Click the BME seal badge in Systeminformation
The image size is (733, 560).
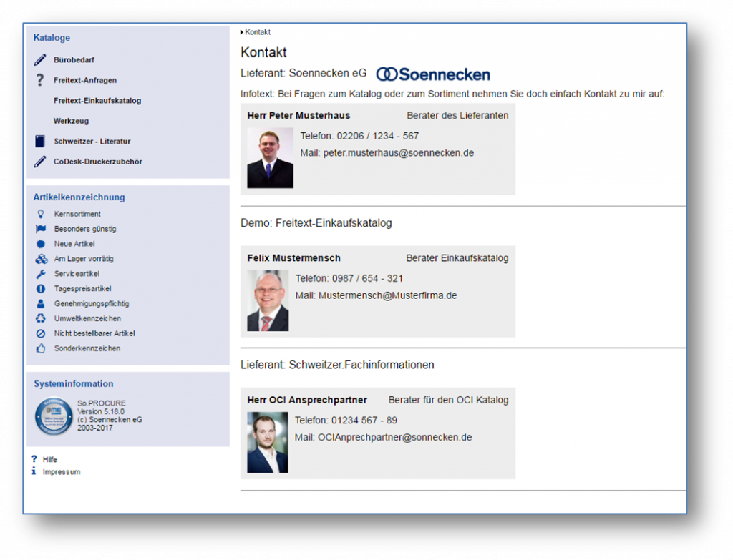tap(54, 416)
